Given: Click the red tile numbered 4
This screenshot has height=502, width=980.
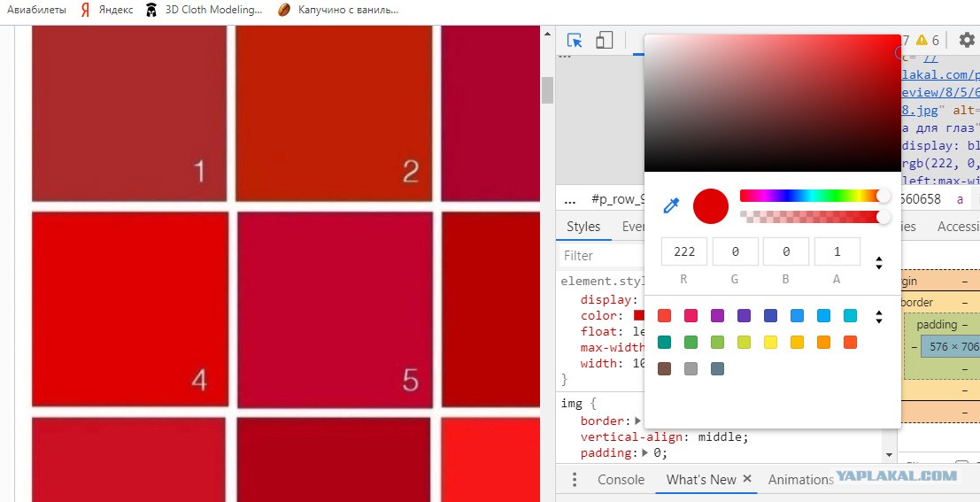Looking at the screenshot, I should click(x=130, y=309).
